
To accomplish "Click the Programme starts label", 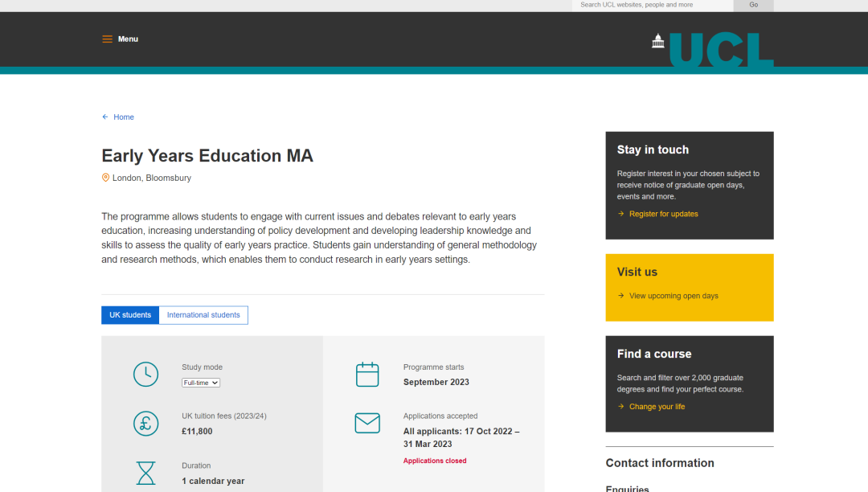I will [433, 367].
